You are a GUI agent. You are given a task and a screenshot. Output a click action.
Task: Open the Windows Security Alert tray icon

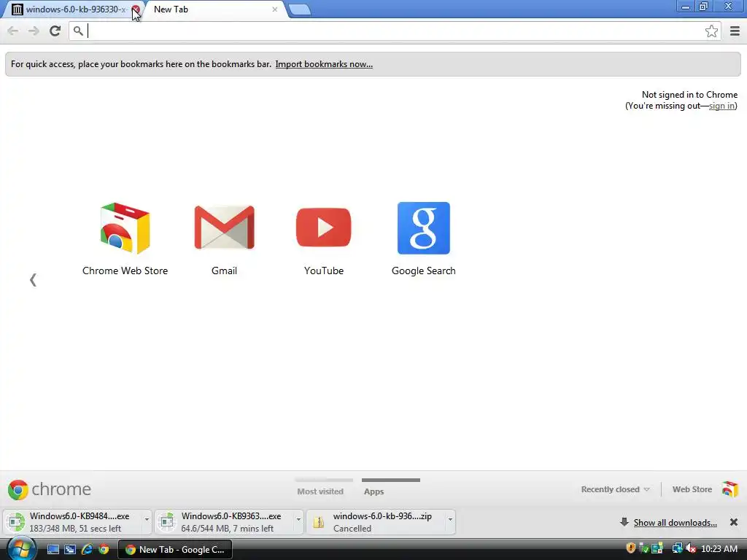point(631,548)
